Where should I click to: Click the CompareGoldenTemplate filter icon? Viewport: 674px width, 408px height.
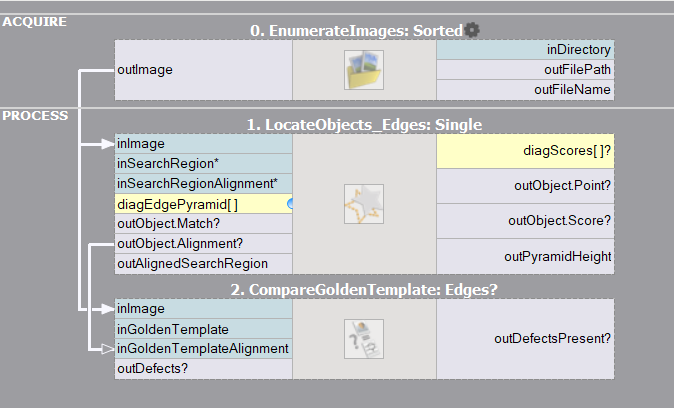[363, 338]
